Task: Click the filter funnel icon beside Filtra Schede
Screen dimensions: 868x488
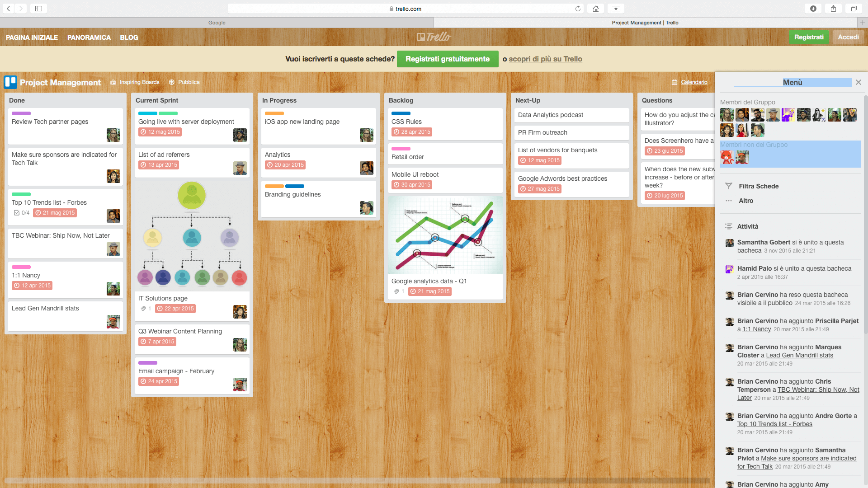Action: click(x=729, y=186)
